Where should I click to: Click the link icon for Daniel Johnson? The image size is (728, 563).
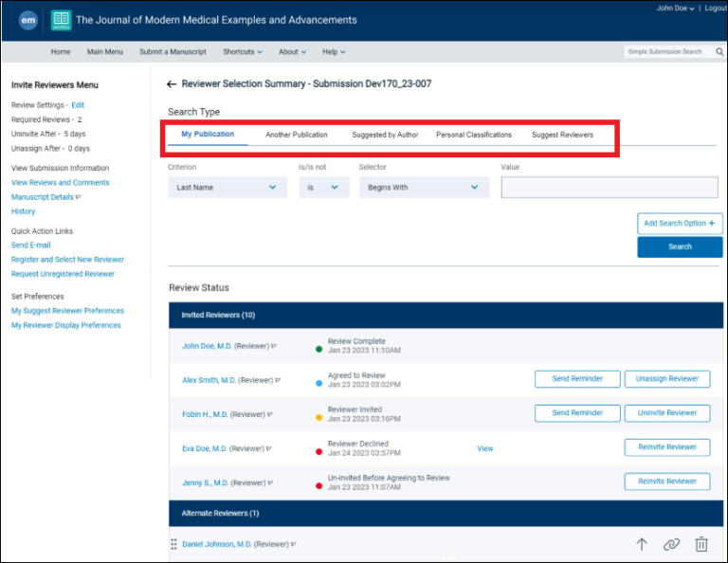[671, 544]
